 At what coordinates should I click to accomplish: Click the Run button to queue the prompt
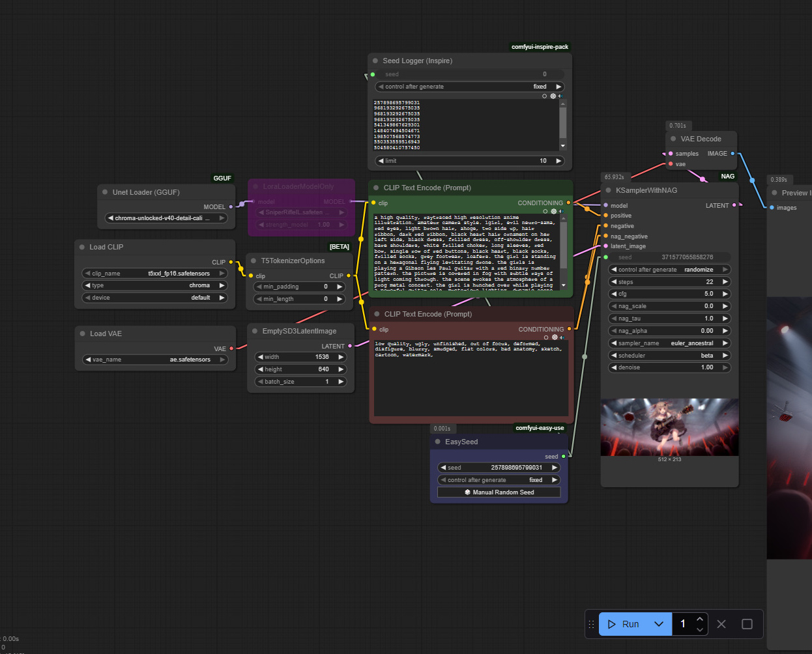(624, 624)
